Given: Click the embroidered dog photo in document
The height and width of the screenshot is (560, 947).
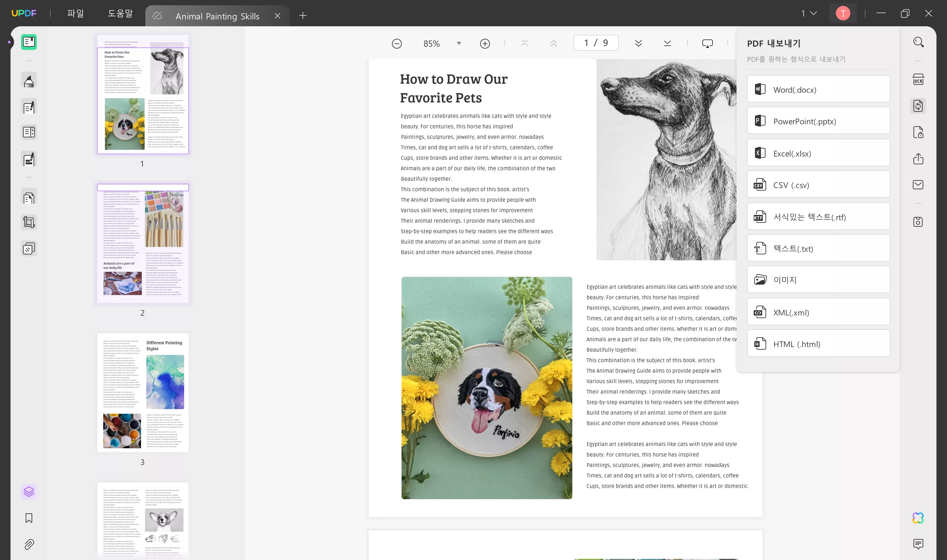Looking at the screenshot, I should tap(487, 388).
